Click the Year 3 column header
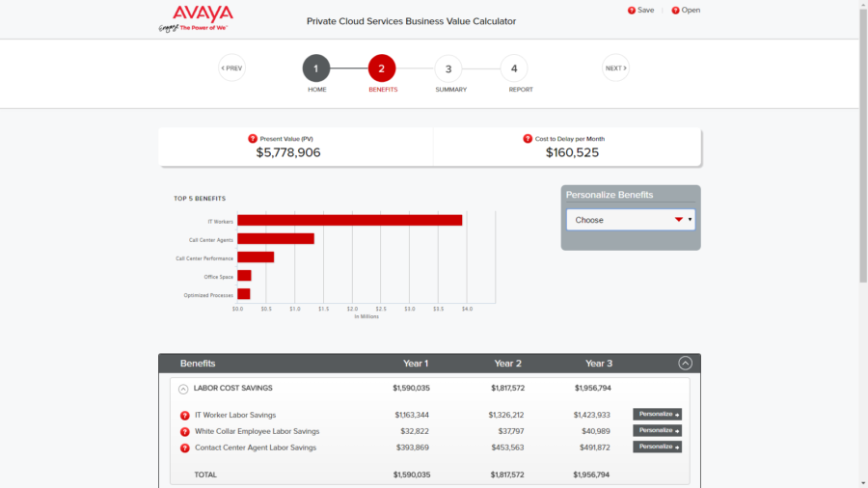This screenshot has height=488, width=868. [x=599, y=364]
